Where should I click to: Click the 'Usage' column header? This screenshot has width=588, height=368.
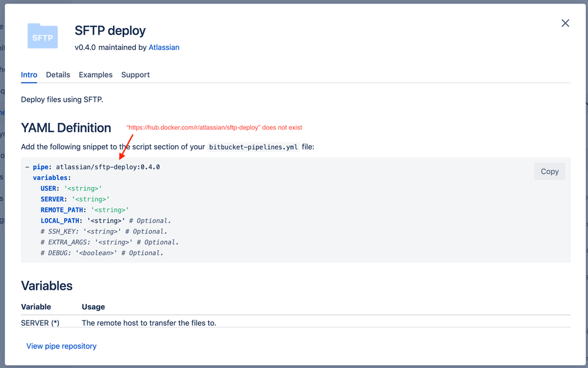tap(94, 307)
